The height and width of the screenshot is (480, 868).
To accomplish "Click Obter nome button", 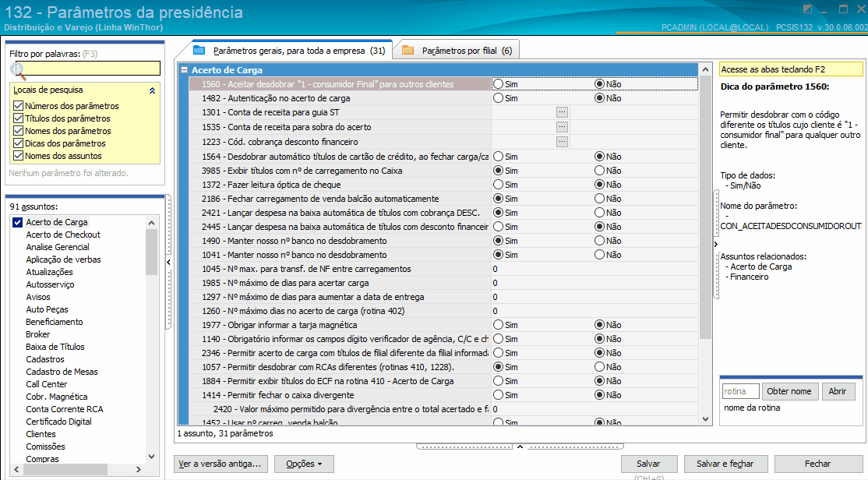I will [x=789, y=391].
